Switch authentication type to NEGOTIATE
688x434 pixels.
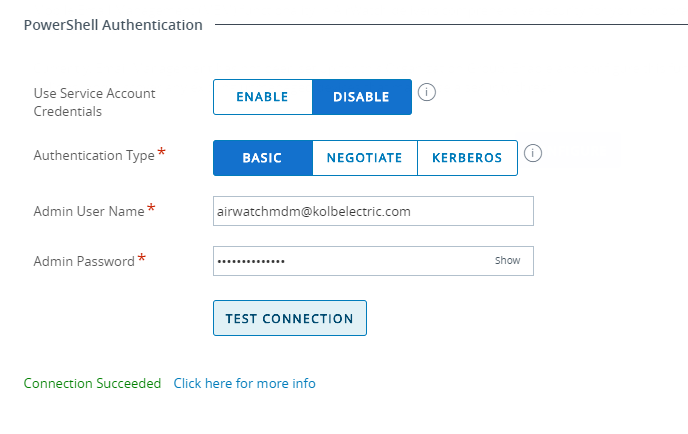364,158
